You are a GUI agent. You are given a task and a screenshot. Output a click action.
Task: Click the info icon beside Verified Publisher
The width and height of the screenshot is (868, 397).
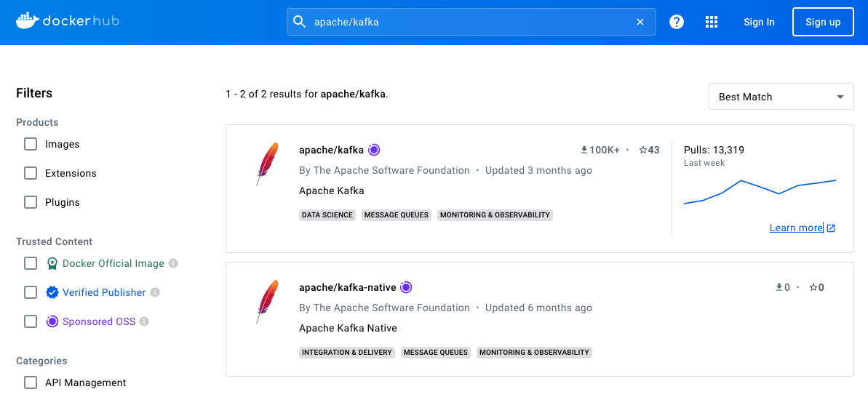coord(155,292)
